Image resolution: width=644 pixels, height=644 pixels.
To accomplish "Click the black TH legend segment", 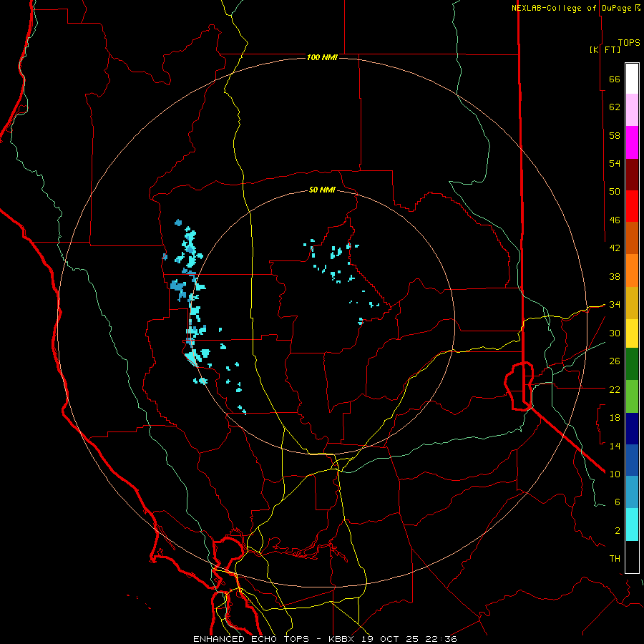I will [x=632, y=557].
